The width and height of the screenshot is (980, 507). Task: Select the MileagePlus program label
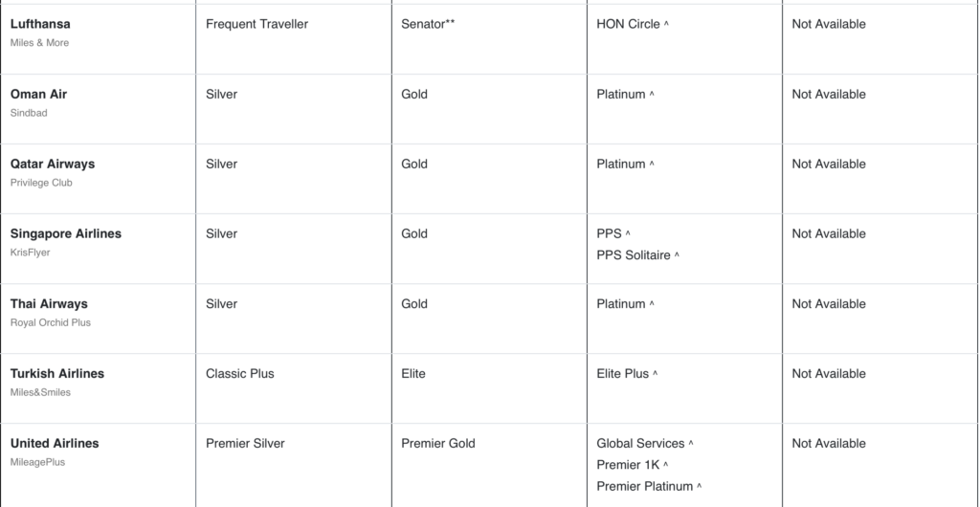[37, 463]
